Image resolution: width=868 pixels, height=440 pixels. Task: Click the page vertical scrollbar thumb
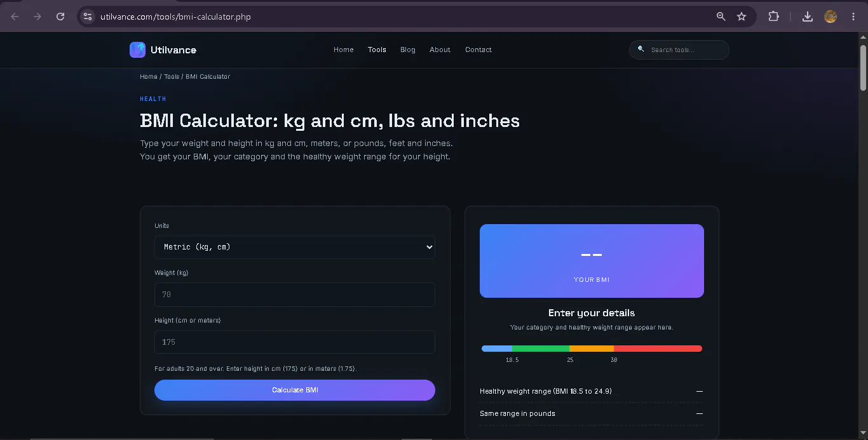point(863,67)
